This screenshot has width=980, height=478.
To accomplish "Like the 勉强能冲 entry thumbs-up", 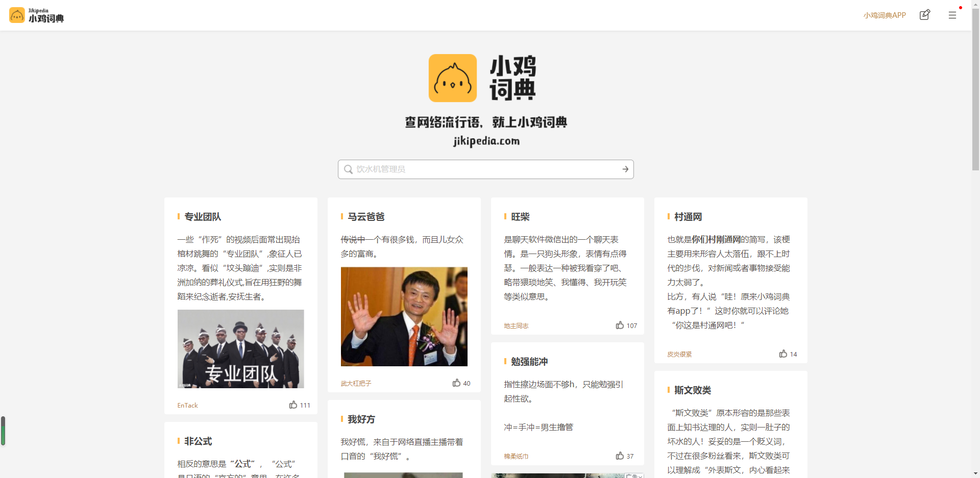I will [620, 456].
